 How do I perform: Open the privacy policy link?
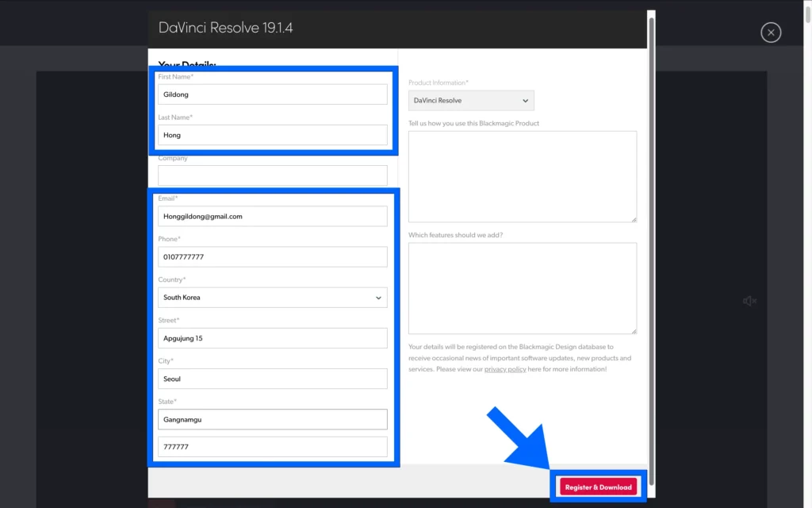click(505, 369)
